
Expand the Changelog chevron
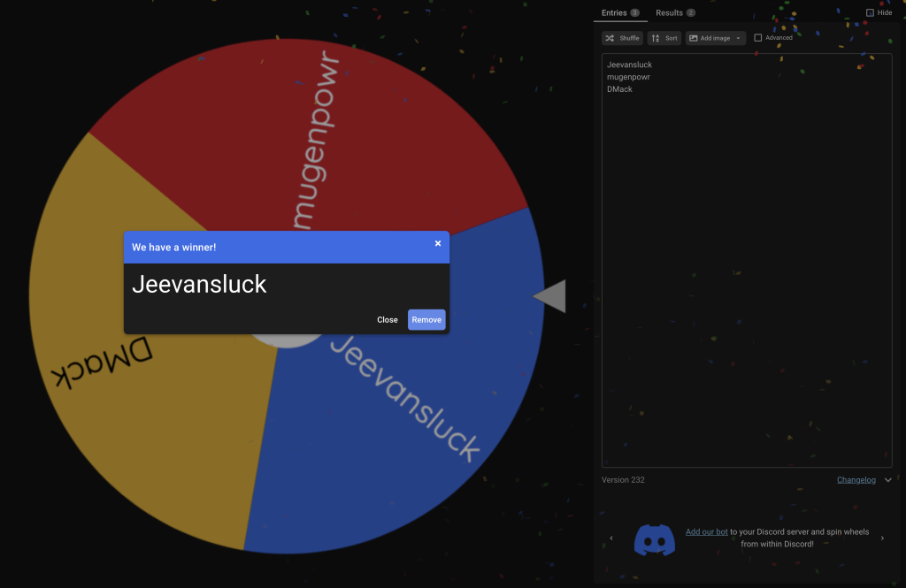pyautogui.click(x=888, y=480)
